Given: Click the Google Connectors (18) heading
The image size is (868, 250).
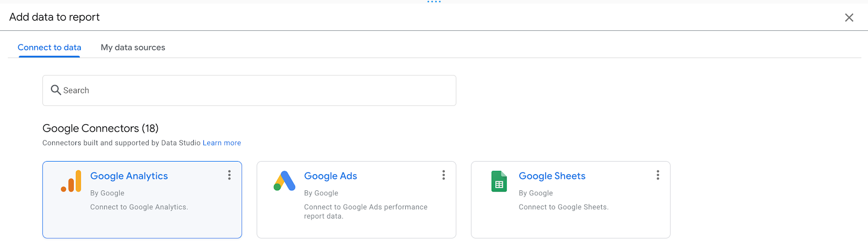Looking at the screenshot, I should [100, 129].
